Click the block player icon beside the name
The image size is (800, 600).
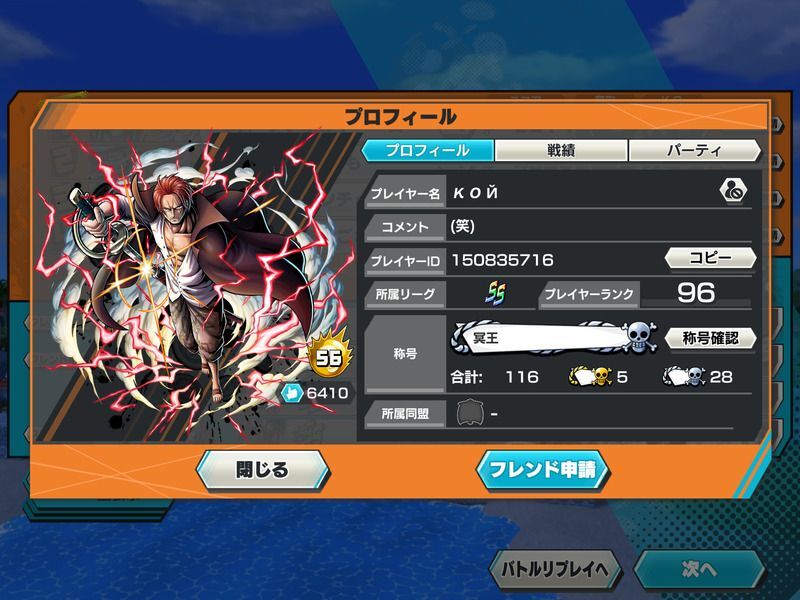(733, 191)
